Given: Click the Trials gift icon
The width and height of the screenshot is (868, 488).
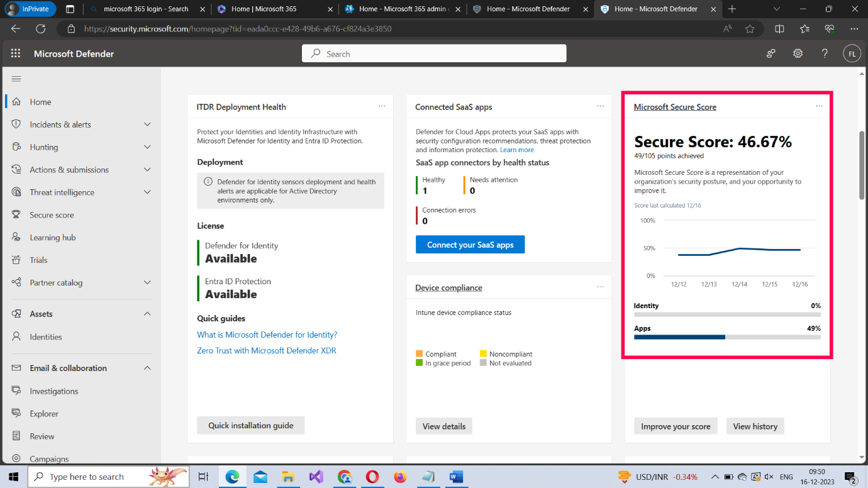Looking at the screenshot, I should click(x=16, y=260).
